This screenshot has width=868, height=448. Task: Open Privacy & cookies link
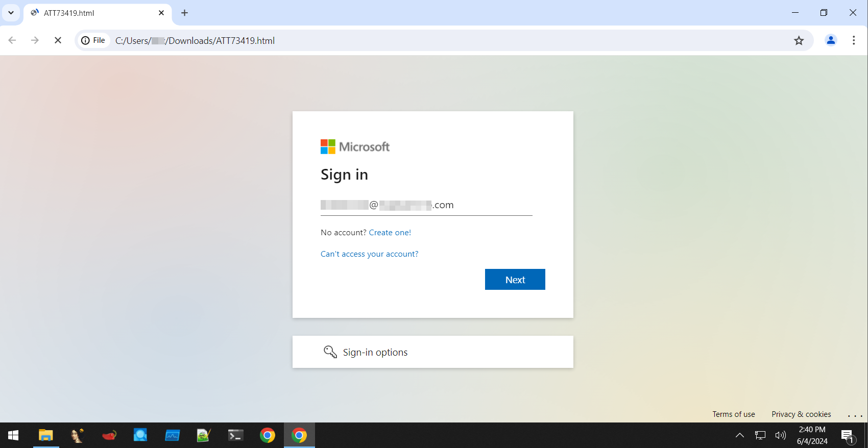801,414
